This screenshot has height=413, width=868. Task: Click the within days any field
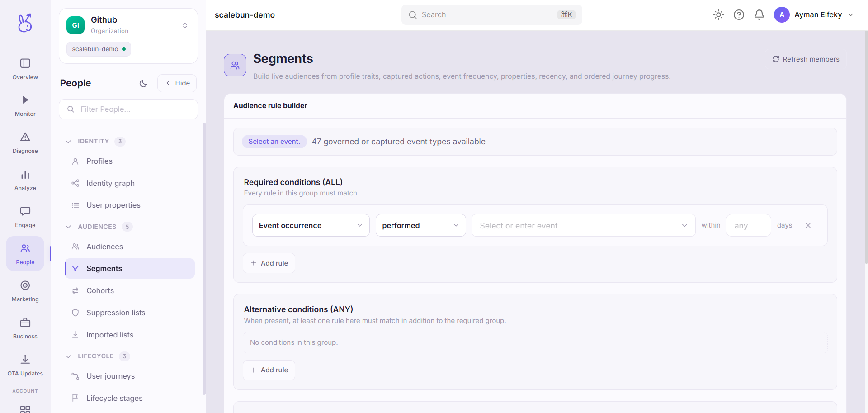coord(749,225)
